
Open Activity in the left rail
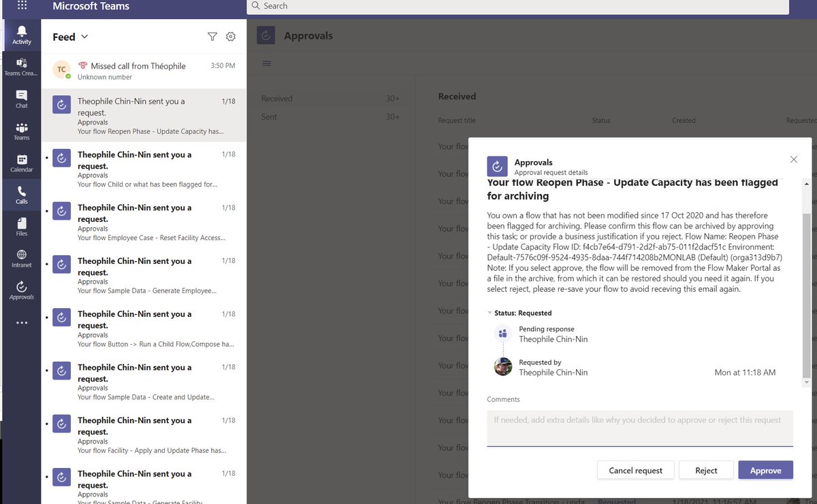(22, 35)
